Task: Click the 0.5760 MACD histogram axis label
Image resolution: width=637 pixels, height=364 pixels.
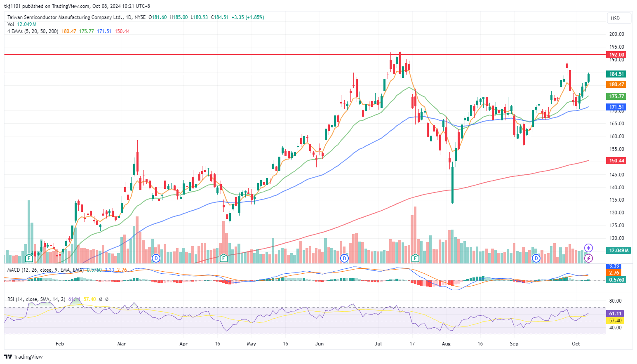Action: pyautogui.click(x=616, y=280)
